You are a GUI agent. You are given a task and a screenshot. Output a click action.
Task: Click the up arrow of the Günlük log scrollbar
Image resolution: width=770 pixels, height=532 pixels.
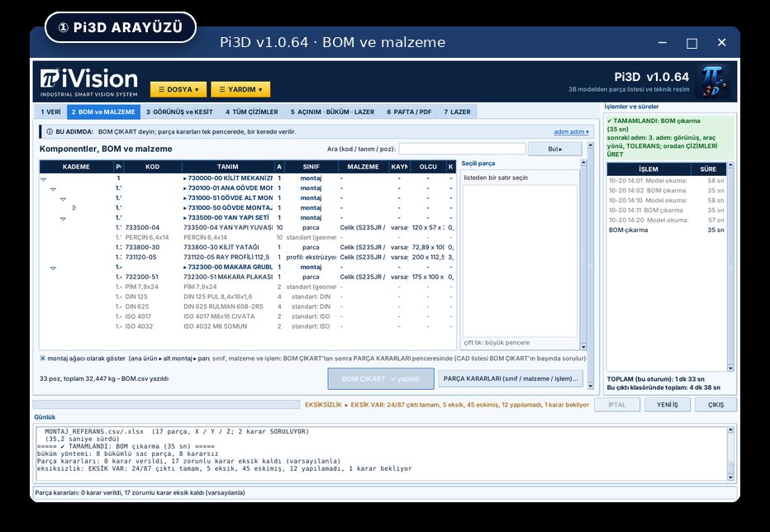[x=730, y=430]
